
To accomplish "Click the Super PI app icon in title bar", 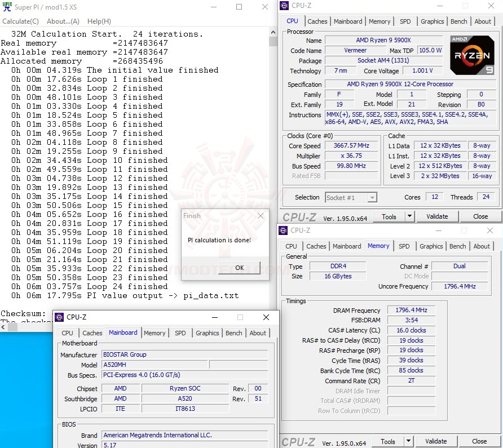I will 7,7.
